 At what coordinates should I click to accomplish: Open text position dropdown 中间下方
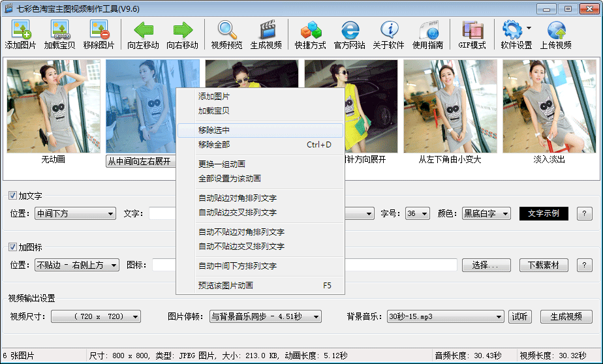(x=75, y=213)
